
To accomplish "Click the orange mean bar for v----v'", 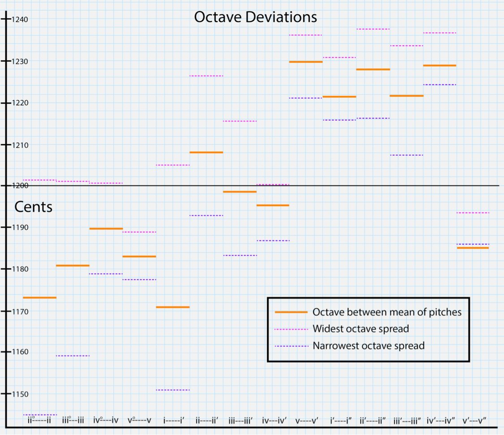I will (306, 62).
